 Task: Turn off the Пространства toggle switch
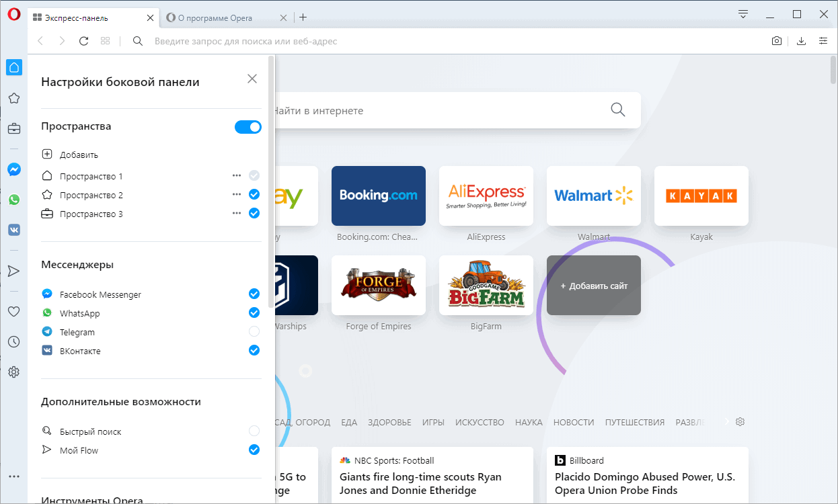click(248, 127)
